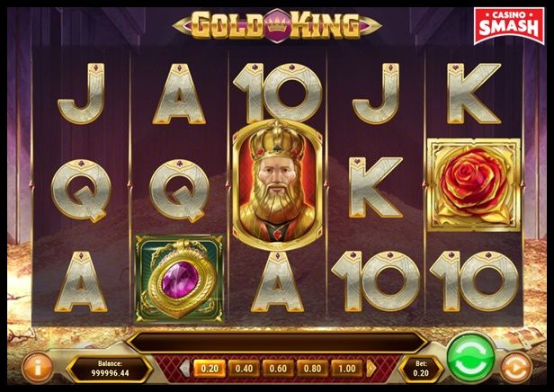Click the Gold King portrait symbol
The width and height of the screenshot is (554, 392).
tap(277, 185)
